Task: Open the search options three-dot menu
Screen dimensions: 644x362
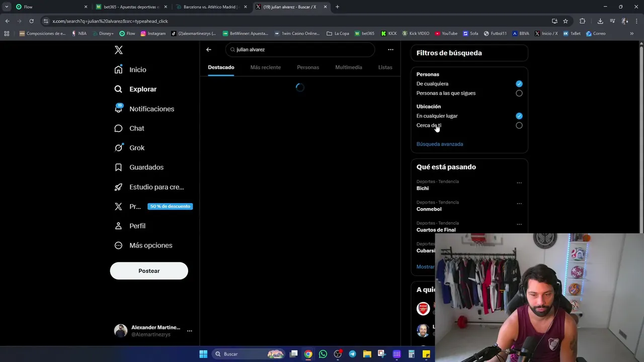Action: tap(390, 50)
